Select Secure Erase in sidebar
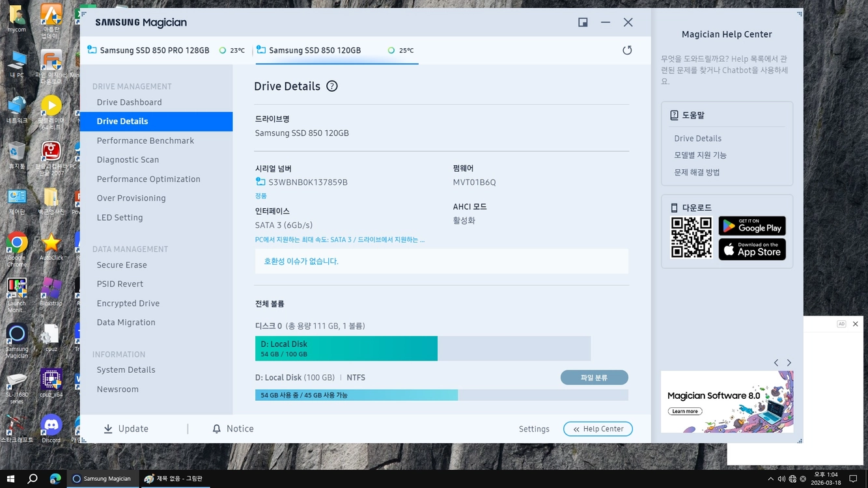Image resolution: width=868 pixels, height=488 pixels. pyautogui.click(x=122, y=265)
